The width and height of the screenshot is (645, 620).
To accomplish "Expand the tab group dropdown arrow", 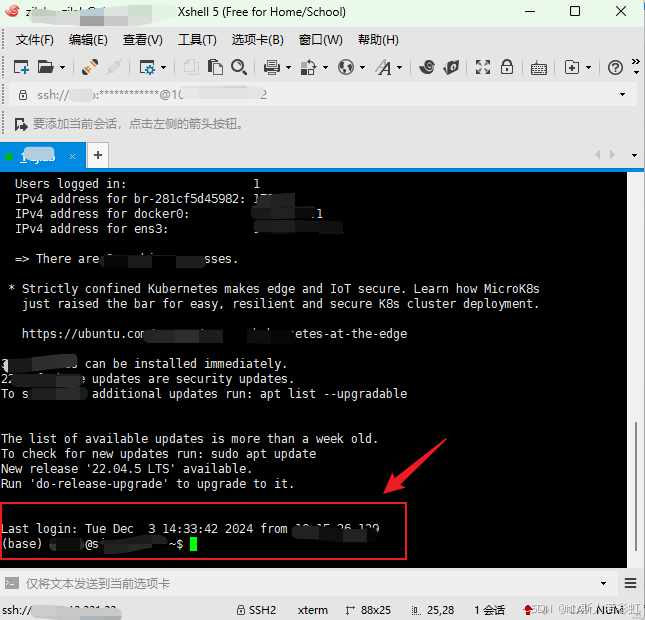I will (x=589, y=67).
